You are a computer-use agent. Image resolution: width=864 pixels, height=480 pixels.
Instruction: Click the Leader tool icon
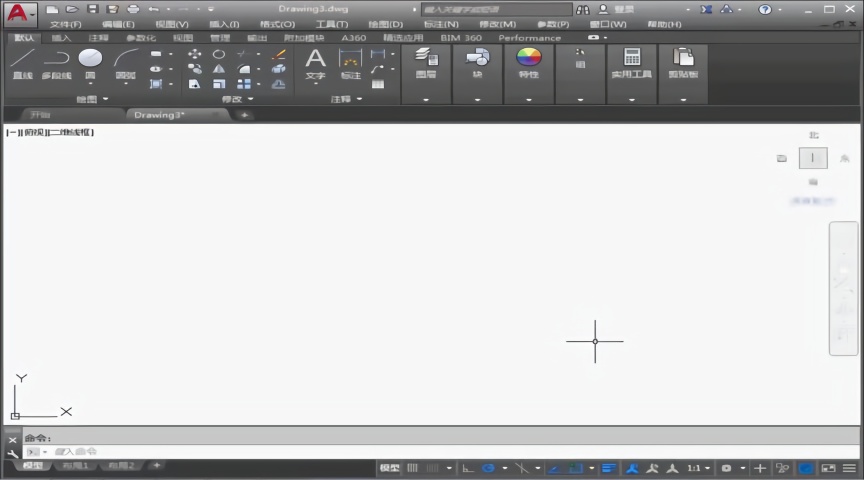coord(377,69)
